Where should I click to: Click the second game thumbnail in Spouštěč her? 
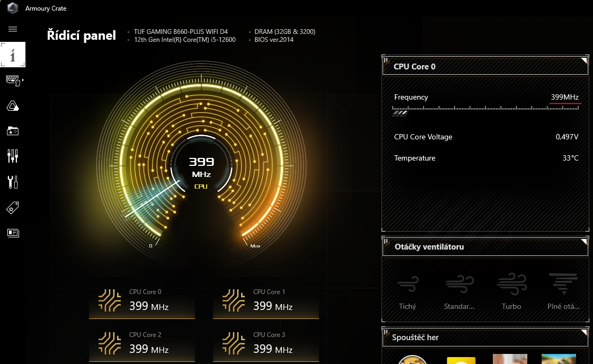coord(461,360)
